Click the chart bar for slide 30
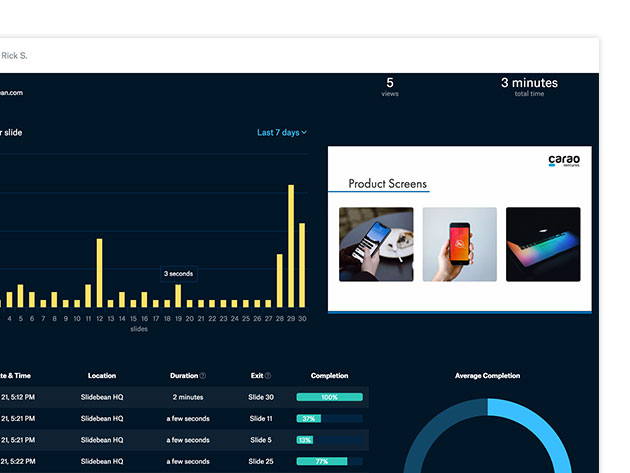 [x=302, y=265]
